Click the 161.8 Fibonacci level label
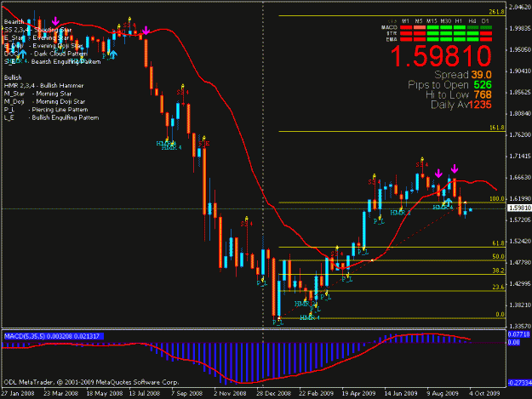Image resolution: width=532 pixels, height=399 pixels. tap(497, 128)
